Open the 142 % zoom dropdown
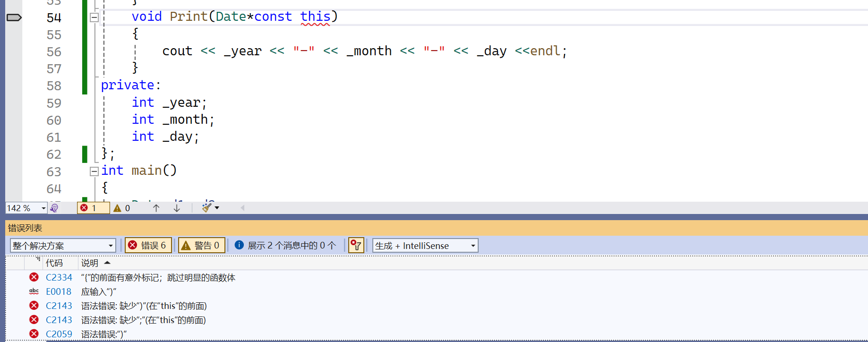868x342 pixels. tap(43, 208)
